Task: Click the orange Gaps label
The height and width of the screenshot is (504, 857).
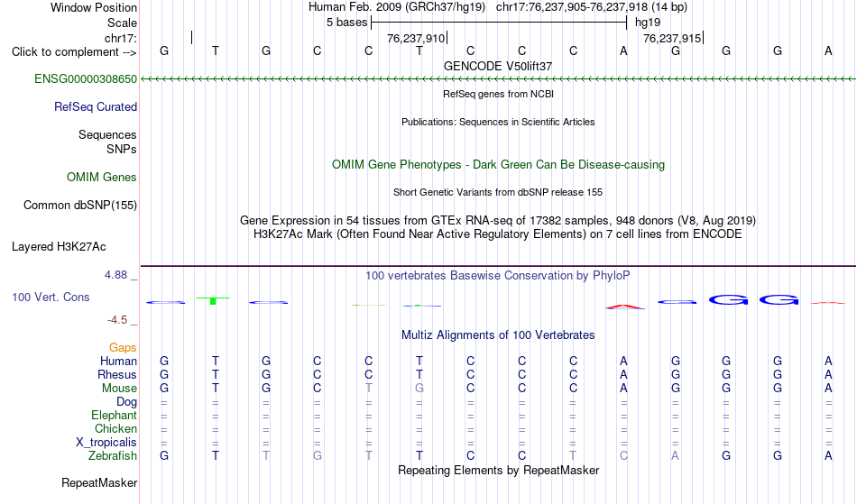Action: (x=123, y=348)
